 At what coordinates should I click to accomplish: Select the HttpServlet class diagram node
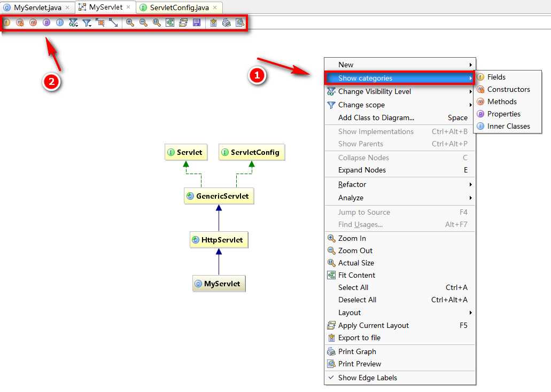tap(219, 240)
